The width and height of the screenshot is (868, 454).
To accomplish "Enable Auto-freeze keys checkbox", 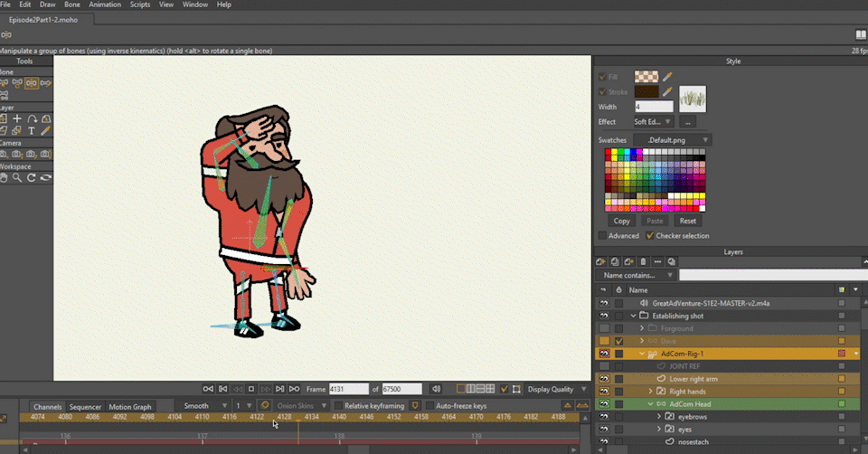I will 429,406.
